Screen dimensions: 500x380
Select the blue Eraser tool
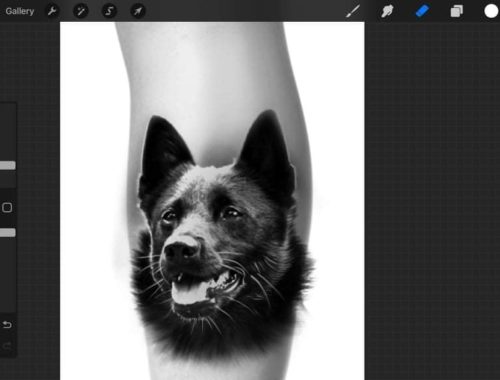pos(422,11)
